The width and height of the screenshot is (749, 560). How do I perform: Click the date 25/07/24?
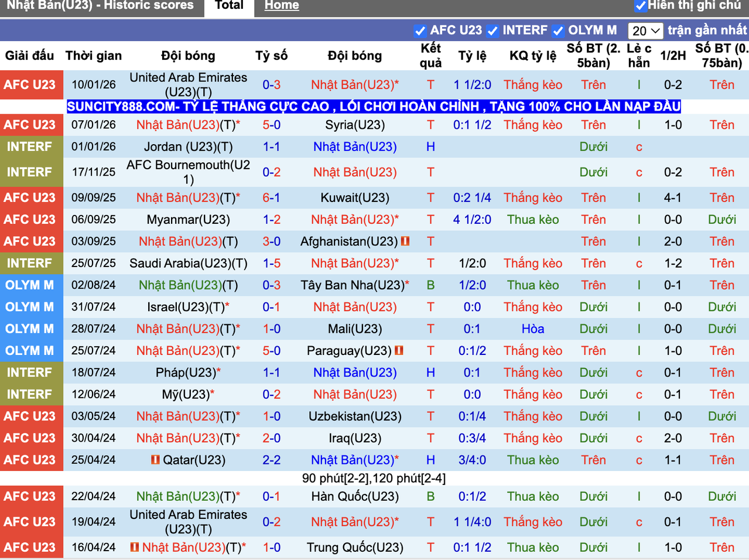[x=94, y=351]
